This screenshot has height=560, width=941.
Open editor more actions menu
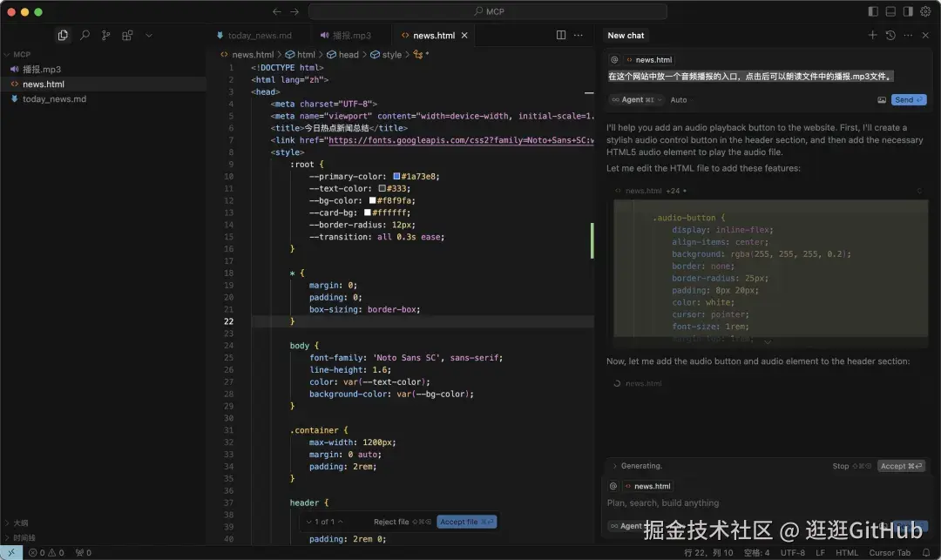(578, 36)
